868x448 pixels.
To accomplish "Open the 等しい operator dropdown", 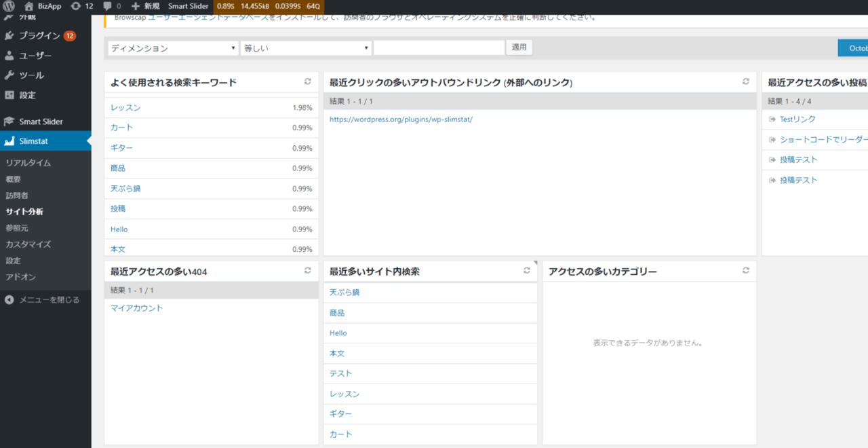I will tap(306, 48).
